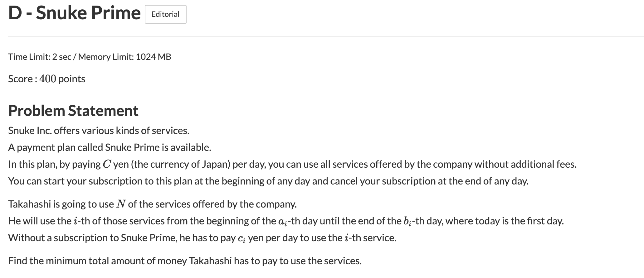Screen dimensions: 644x278
Task: Click the number 400 in the score
Action: pyautogui.click(x=47, y=79)
